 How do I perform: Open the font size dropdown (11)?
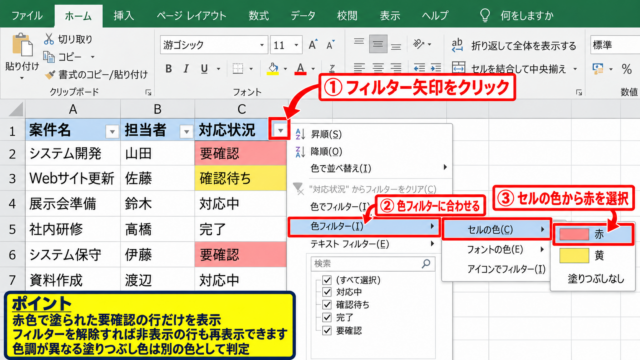click(x=296, y=45)
